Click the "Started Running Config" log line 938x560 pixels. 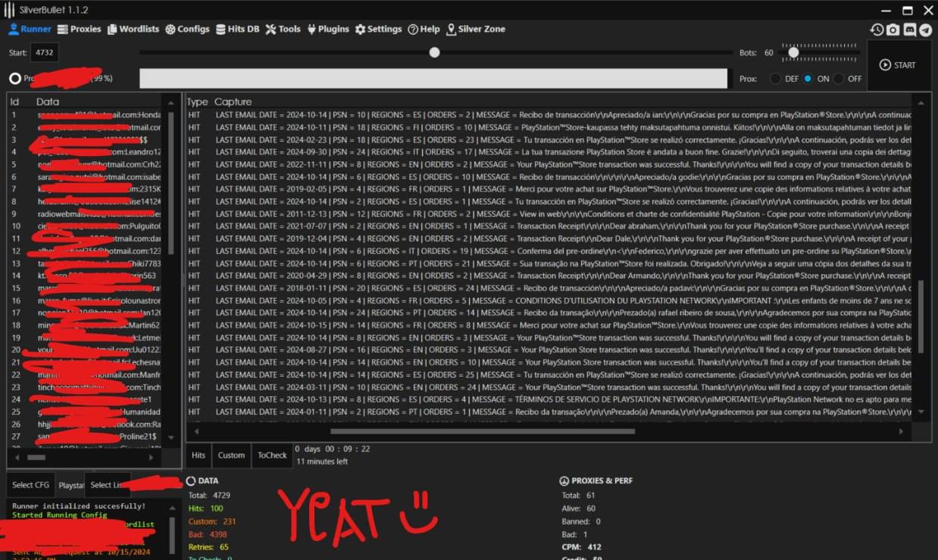[x=60, y=515]
